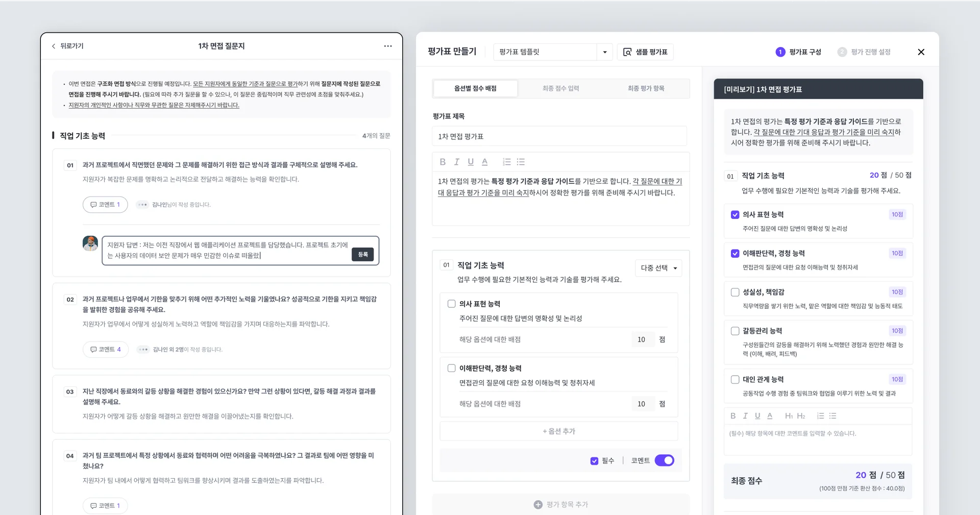Click the 등록 button to submit the applicant answer

362,254
